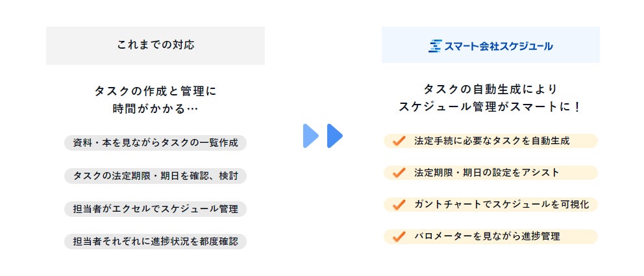The image size is (644, 276).
Task: Select the 法定期限・期日の設定をアシスト text
Action: click(486, 173)
